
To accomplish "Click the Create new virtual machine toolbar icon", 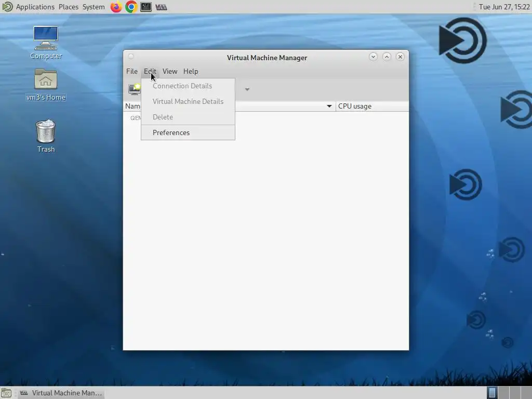I will pyautogui.click(x=135, y=89).
